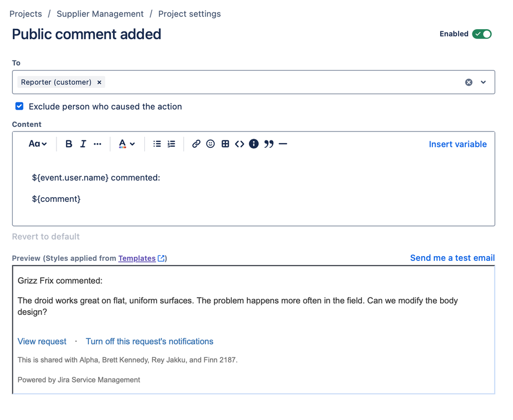
Task: Clear all recipients in To field
Action: (x=469, y=82)
